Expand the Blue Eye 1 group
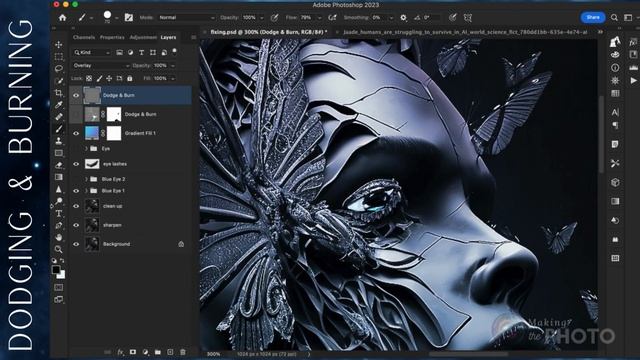The height and width of the screenshot is (360, 640). [86, 191]
